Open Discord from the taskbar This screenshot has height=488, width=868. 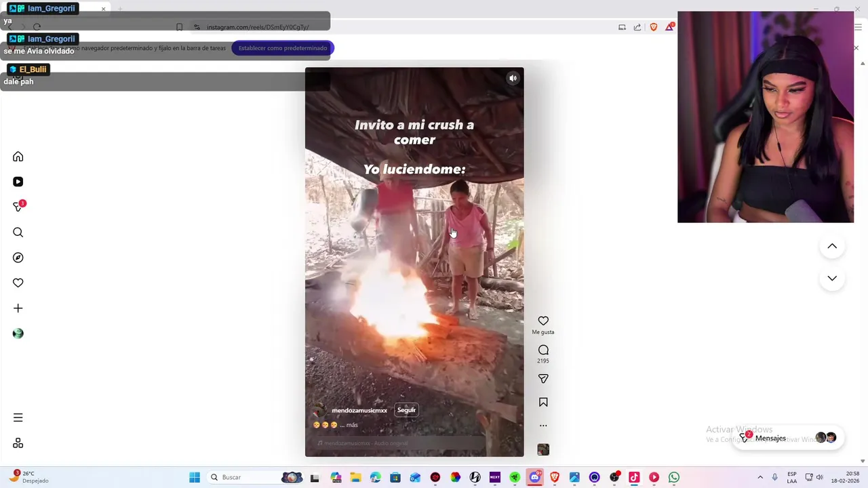(535, 477)
